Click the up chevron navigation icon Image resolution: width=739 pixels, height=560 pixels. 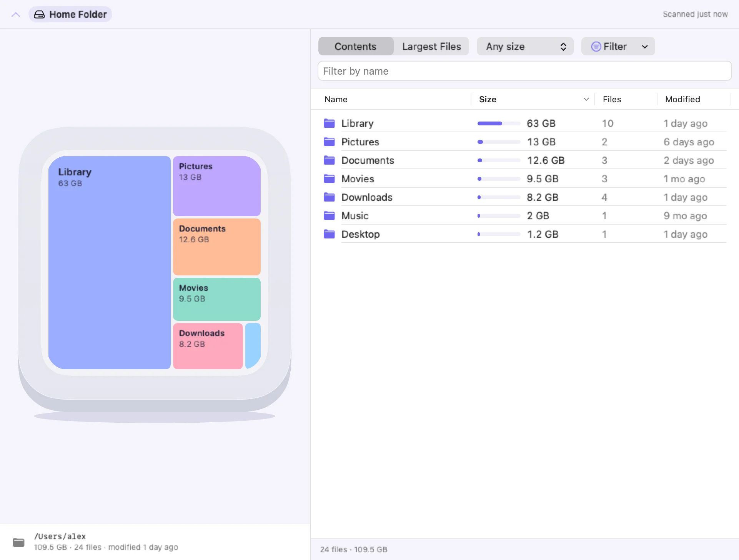[x=16, y=15]
